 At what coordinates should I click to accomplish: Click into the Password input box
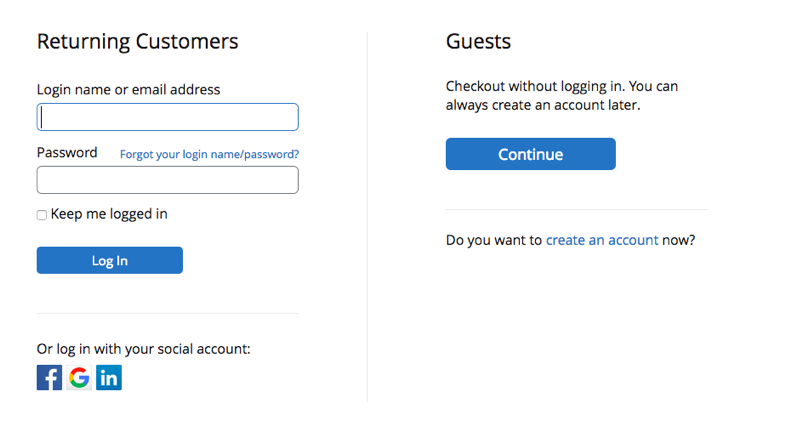coord(167,180)
